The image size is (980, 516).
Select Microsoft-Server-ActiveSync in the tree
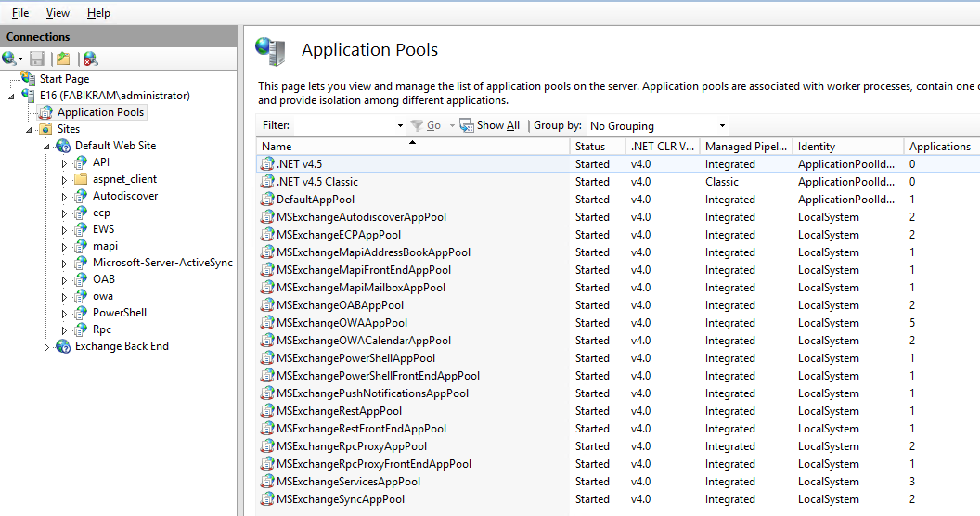(x=162, y=263)
